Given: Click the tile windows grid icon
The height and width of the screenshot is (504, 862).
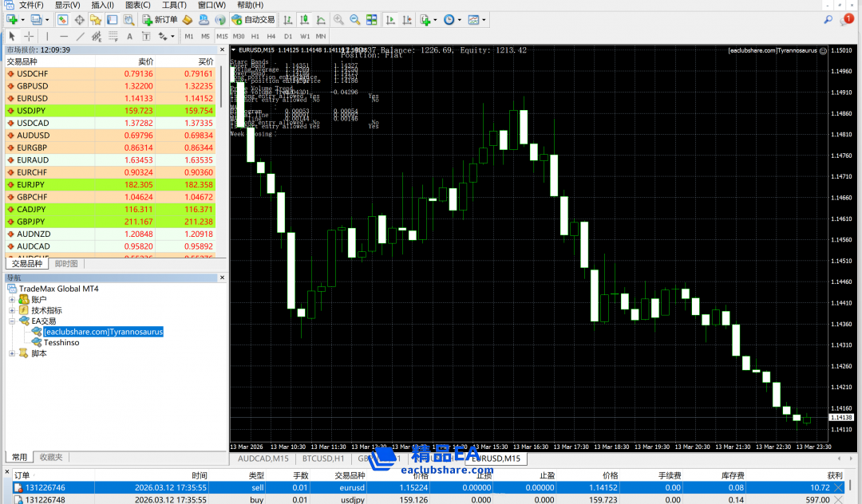Looking at the screenshot, I should tap(372, 19).
